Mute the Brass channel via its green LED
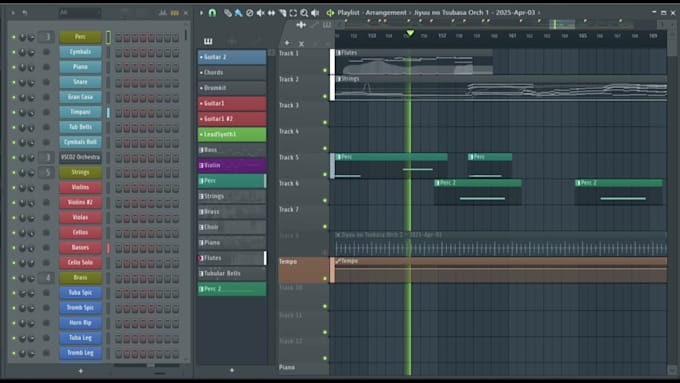 pyautogui.click(x=14, y=278)
